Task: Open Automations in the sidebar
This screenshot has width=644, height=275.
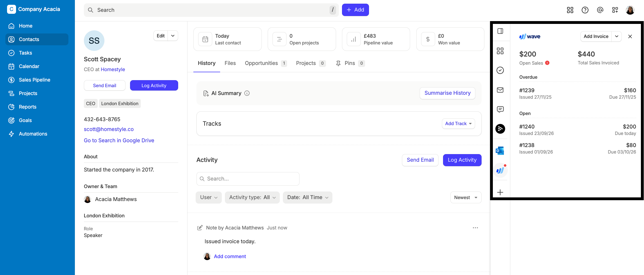Action: [x=37, y=134]
